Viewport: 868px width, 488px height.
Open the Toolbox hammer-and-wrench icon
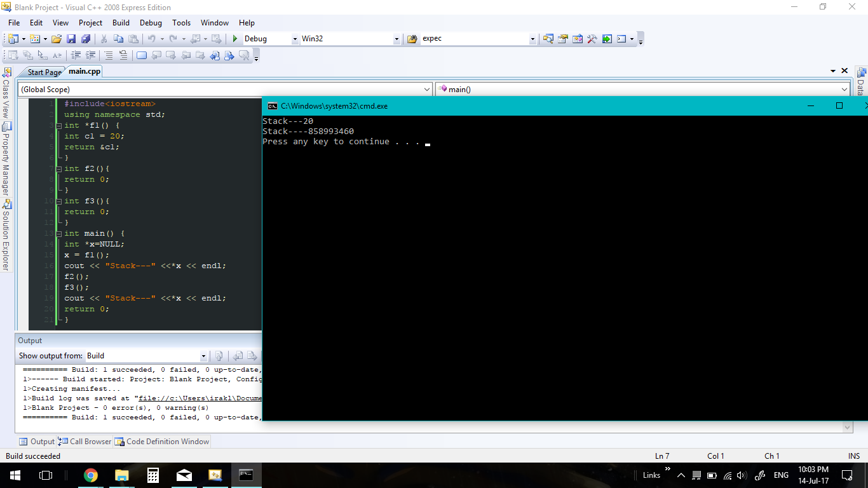592,39
